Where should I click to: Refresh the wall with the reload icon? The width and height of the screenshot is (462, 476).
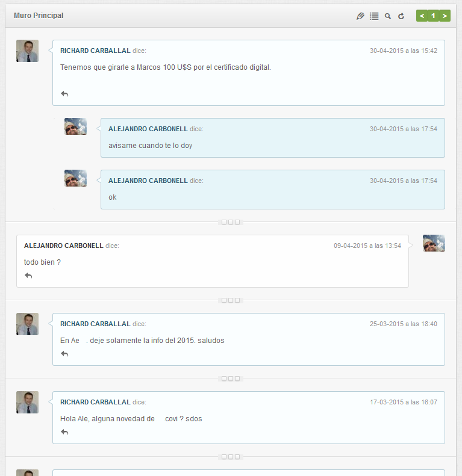point(401,16)
